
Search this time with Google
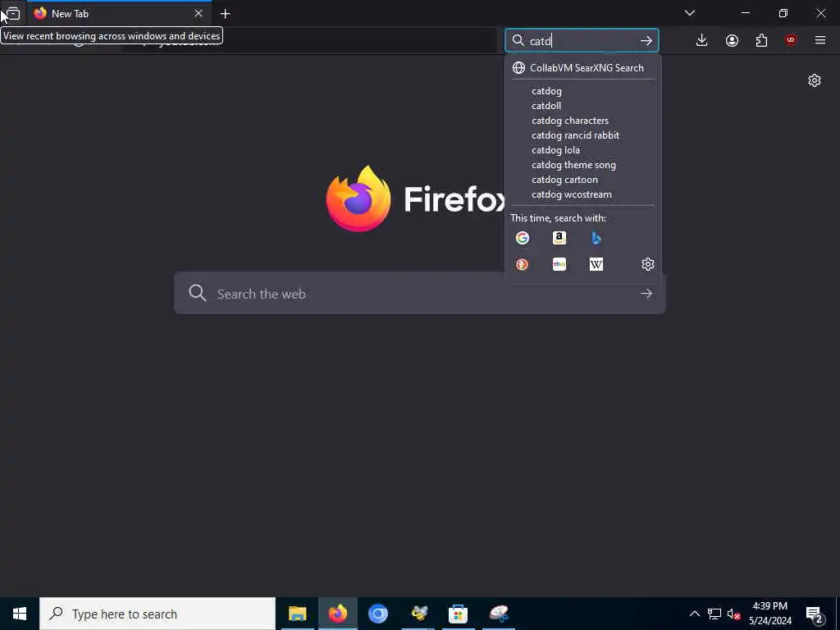click(523, 238)
